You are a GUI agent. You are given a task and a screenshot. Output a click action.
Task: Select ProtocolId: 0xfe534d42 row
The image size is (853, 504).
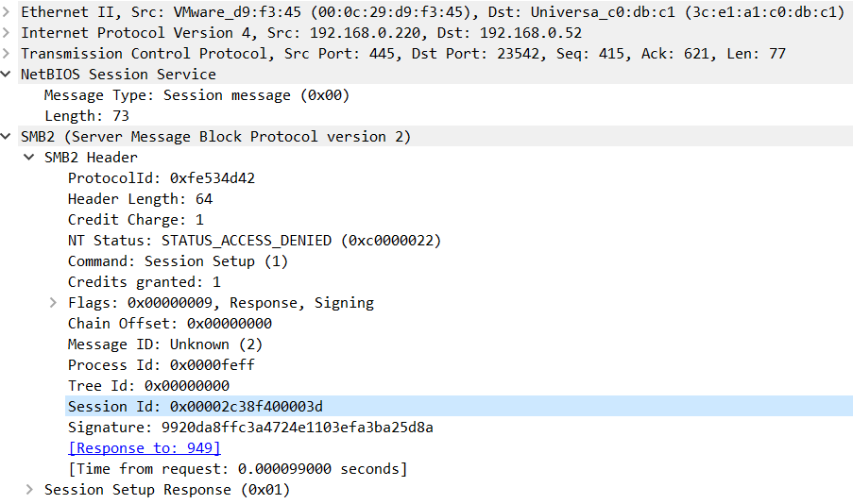click(x=161, y=178)
